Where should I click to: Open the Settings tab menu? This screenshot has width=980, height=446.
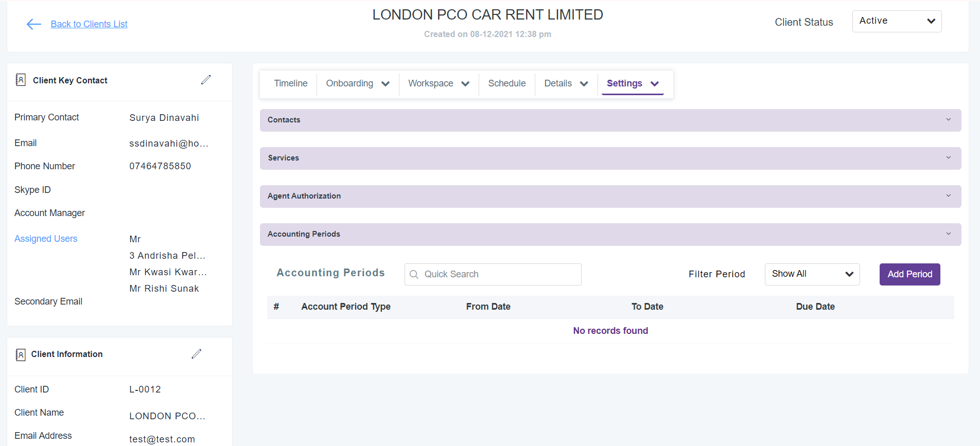tap(633, 83)
